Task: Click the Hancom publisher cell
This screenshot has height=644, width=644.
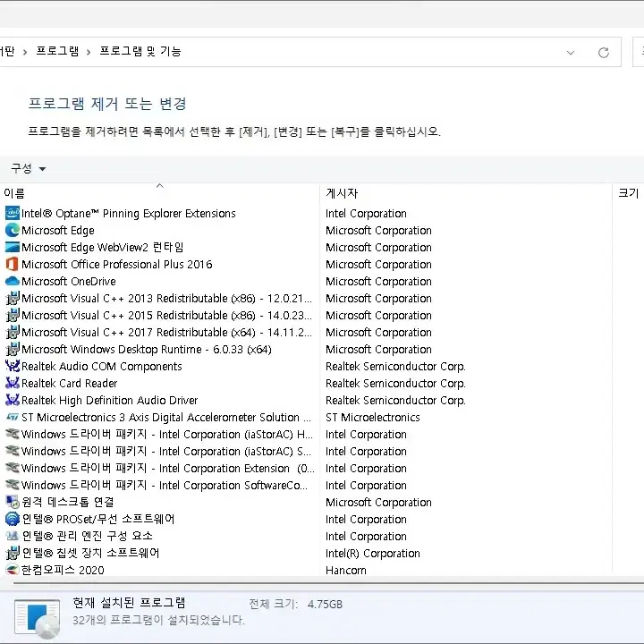Action: pyautogui.click(x=346, y=570)
